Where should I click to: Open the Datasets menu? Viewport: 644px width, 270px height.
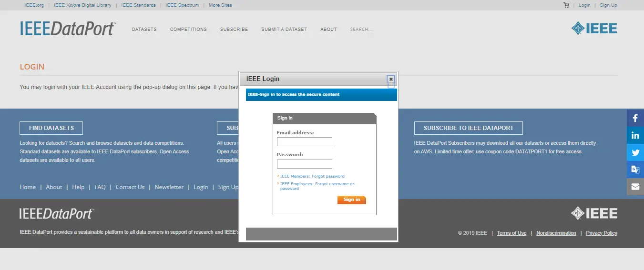(144, 30)
